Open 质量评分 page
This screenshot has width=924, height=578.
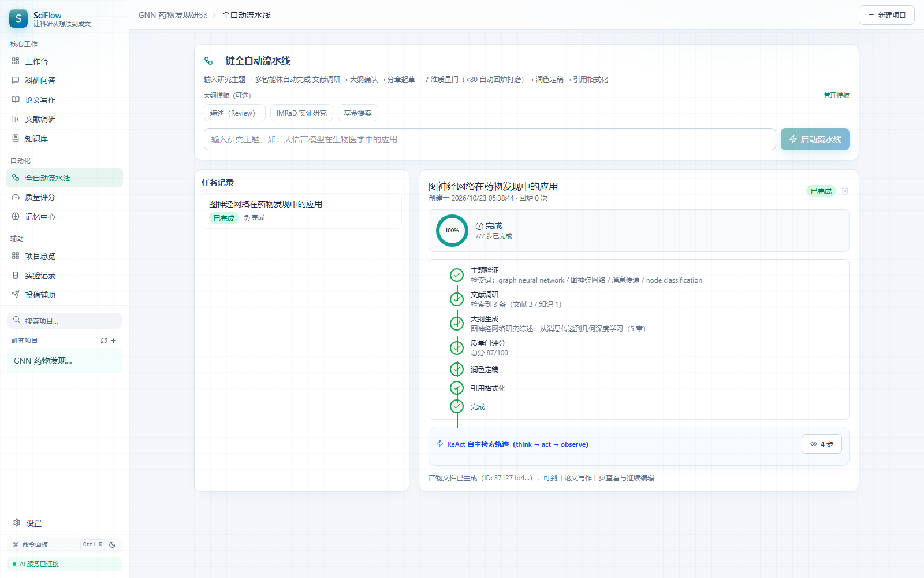64,197
